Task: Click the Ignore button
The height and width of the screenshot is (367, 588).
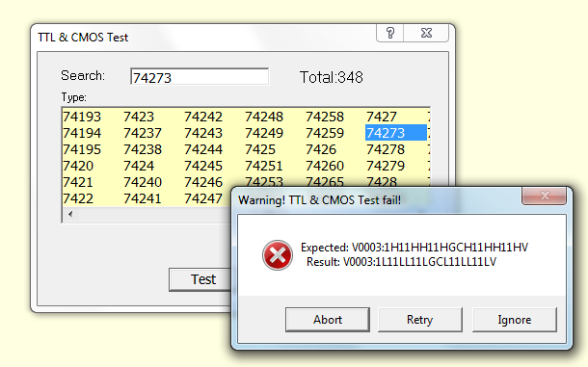Action: (515, 320)
